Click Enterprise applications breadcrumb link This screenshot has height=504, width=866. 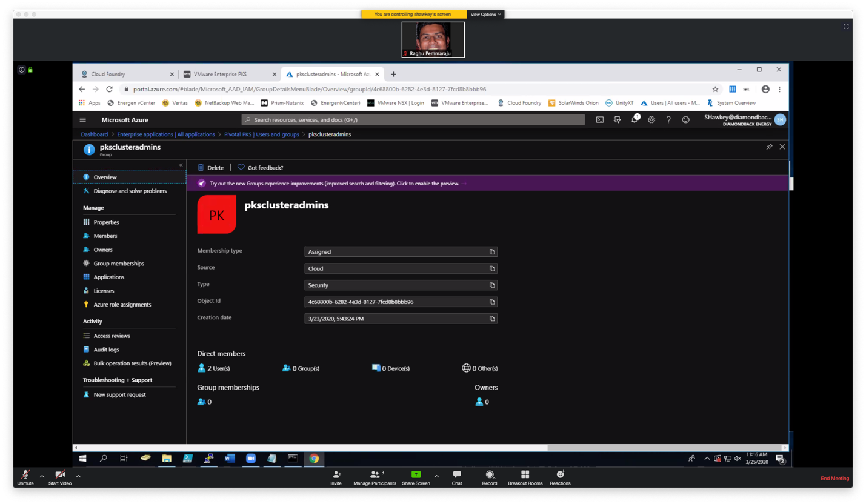coord(166,134)
